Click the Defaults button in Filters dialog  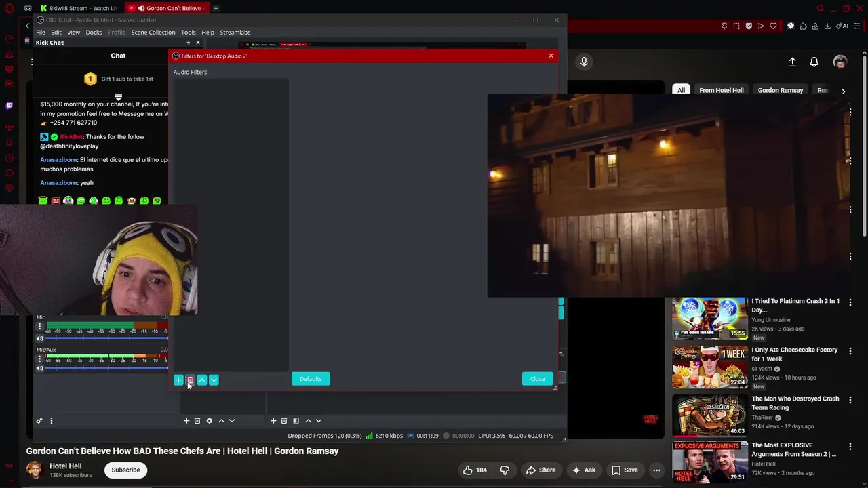coord(311,379)
